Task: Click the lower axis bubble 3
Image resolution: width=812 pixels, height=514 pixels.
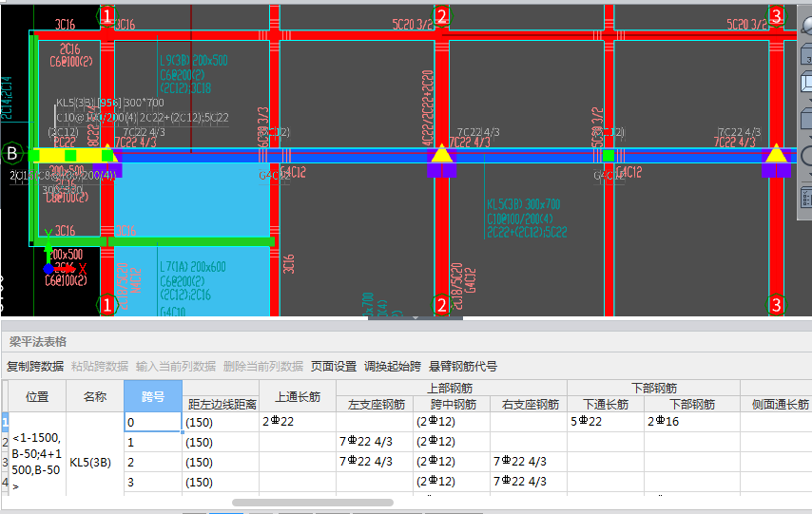Action: [776, 305]
